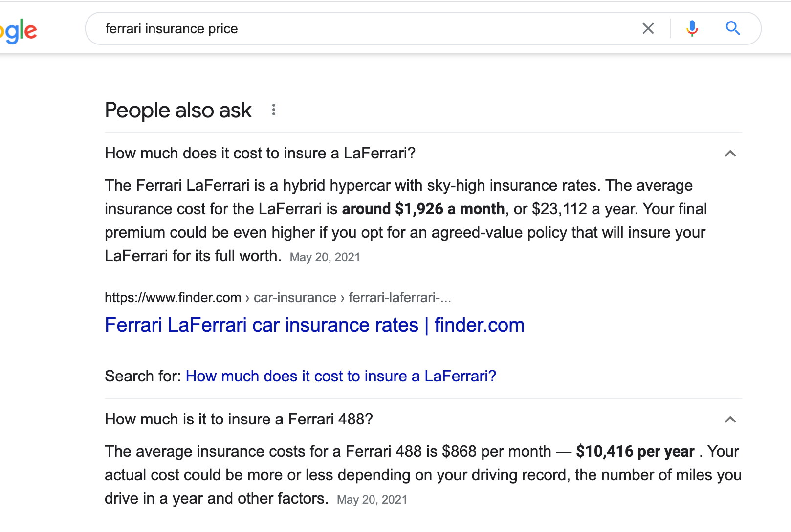Collapse the LaFerrari insurance question chevron
791x532 pixels.
(730, 154)
